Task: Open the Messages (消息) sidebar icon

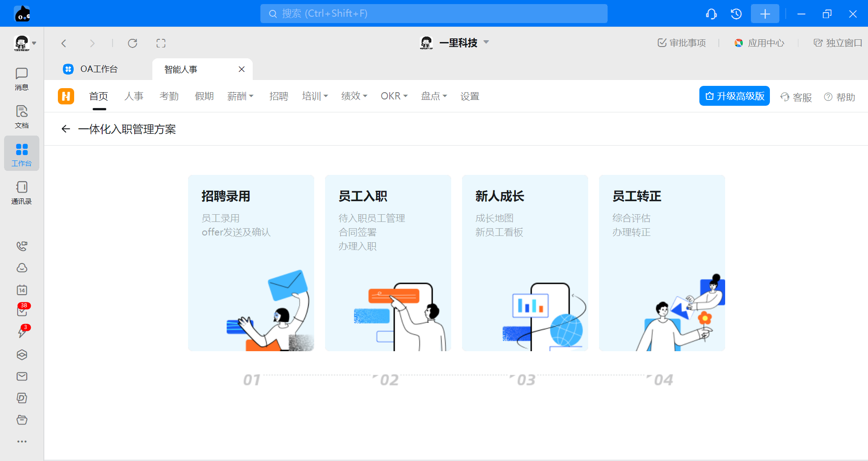Action: [21, 79]
